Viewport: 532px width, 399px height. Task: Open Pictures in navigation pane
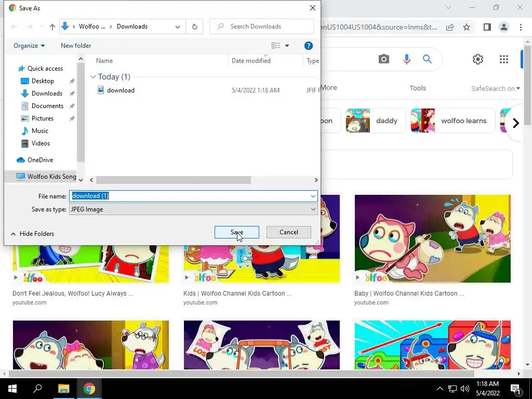click(43, 118)
